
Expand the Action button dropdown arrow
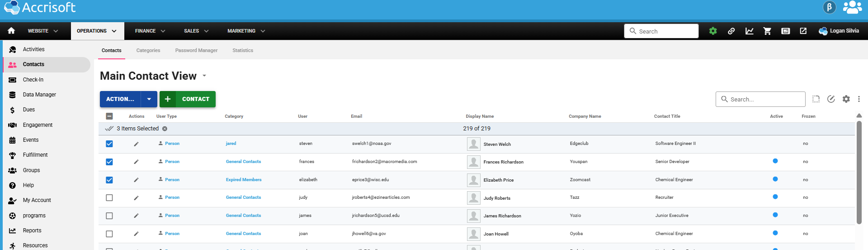pos(149,99)
